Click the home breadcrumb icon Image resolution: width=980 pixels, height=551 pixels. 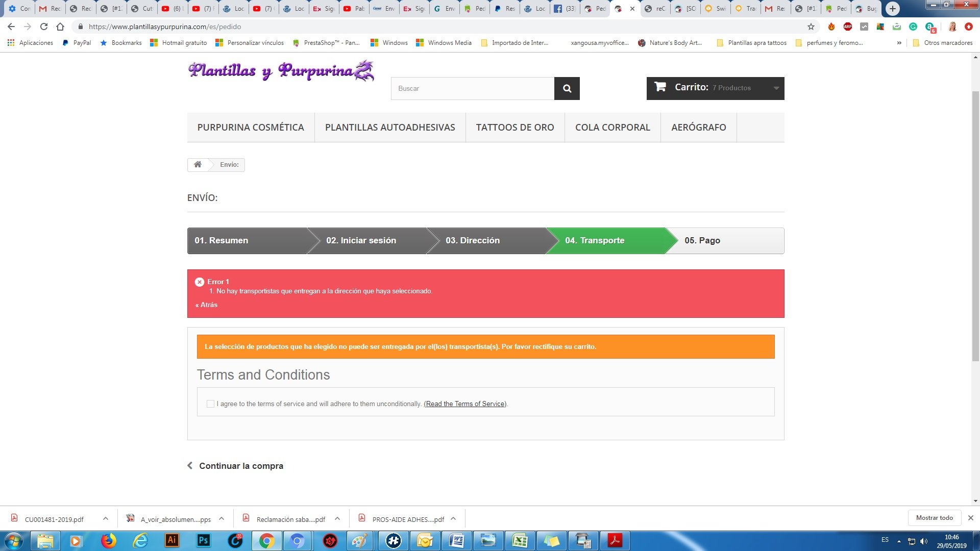[x=198, y=164]
